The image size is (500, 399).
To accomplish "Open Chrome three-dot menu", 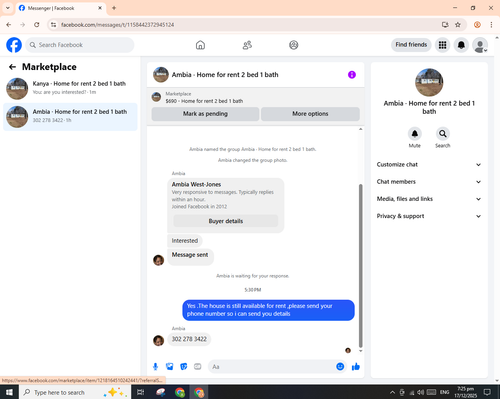I will (x=491, y=25).
